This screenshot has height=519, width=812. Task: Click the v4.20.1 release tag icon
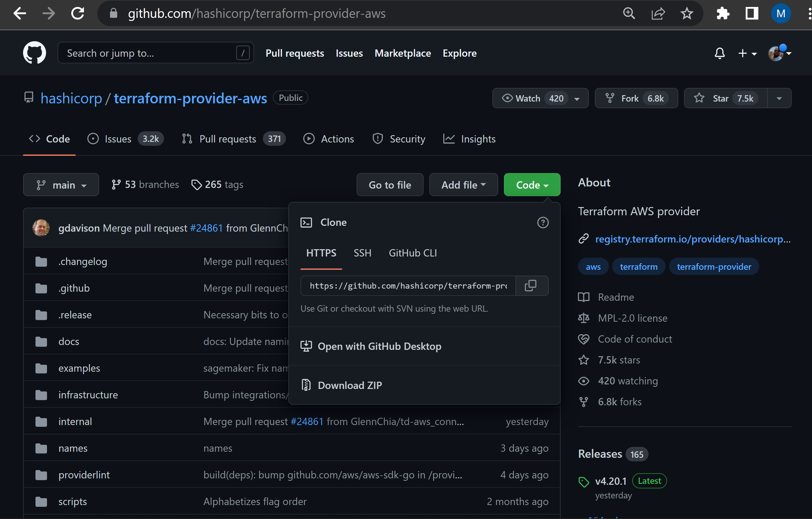click(584, 482)
